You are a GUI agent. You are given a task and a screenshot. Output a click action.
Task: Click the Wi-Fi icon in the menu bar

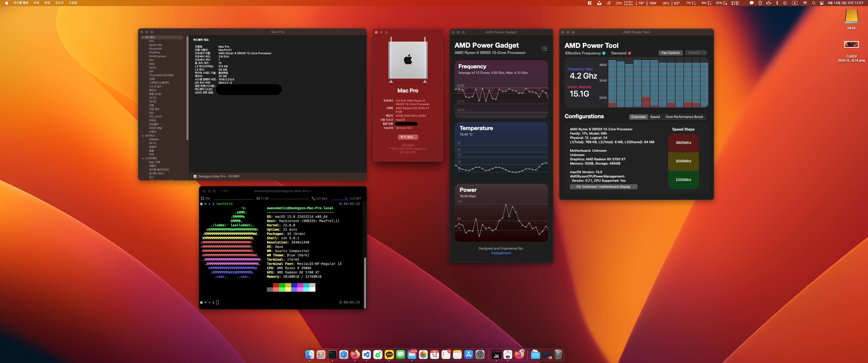(805, 3)
